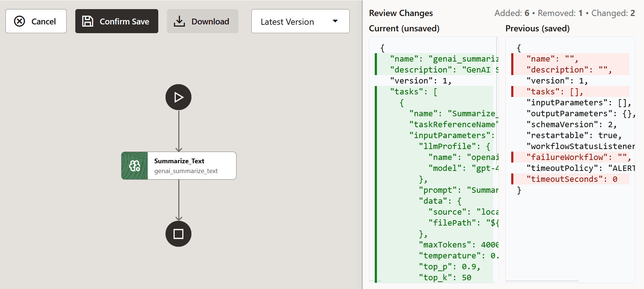The height and width of the screenshot is (289, 644).
Task: Select the workflow end stop node
Action: [178, 234]
